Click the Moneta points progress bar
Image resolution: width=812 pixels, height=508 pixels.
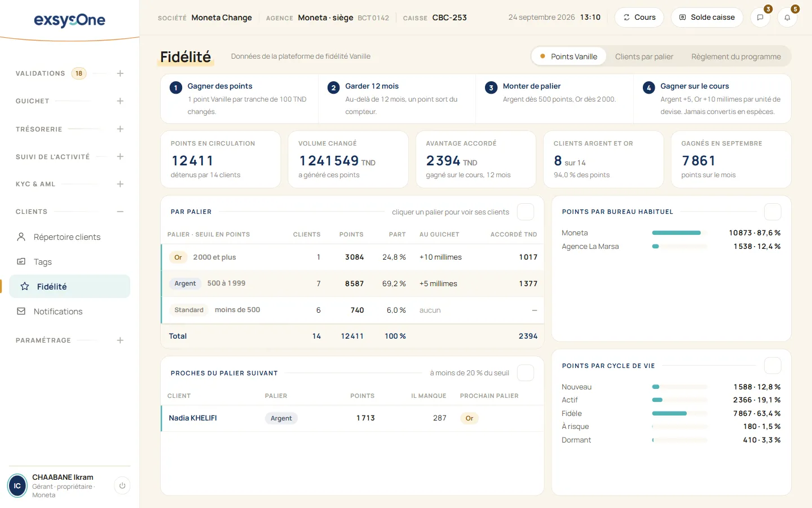point(679,233)
